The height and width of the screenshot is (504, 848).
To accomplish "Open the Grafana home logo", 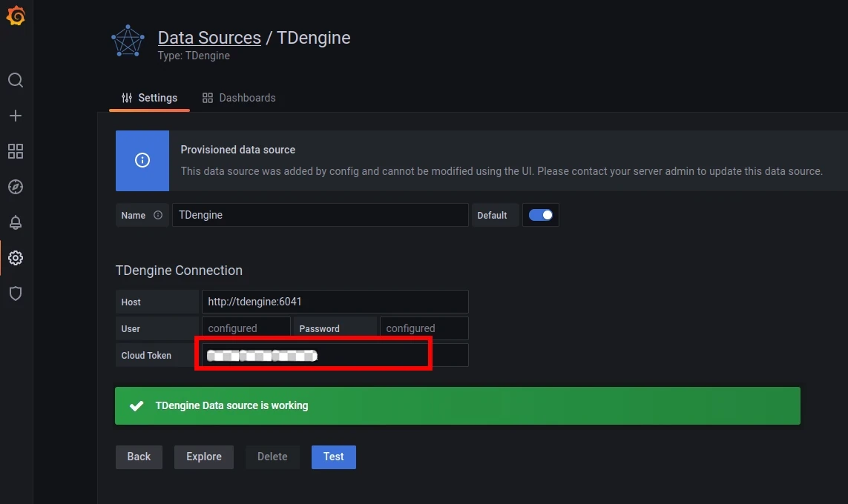I will [x=16, y=16].
